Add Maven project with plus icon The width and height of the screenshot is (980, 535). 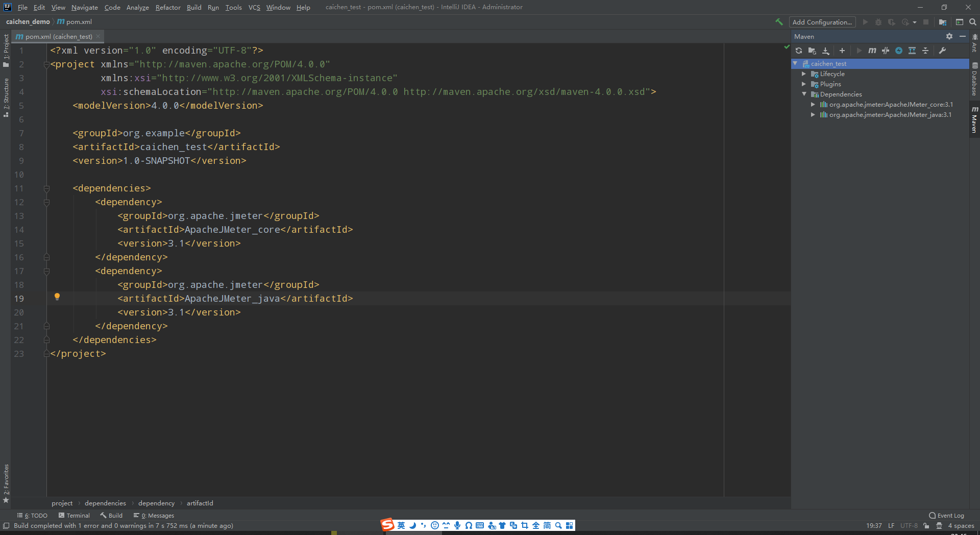pos(842,51)
